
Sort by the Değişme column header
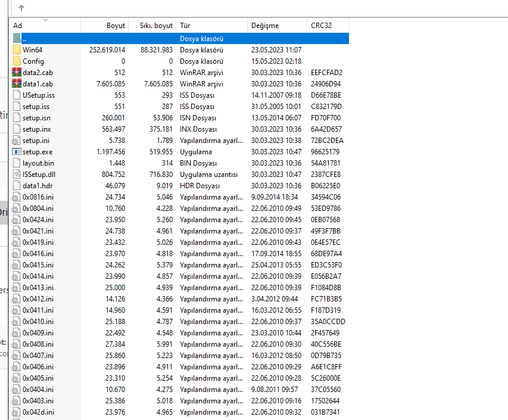(x=277, y=26)
